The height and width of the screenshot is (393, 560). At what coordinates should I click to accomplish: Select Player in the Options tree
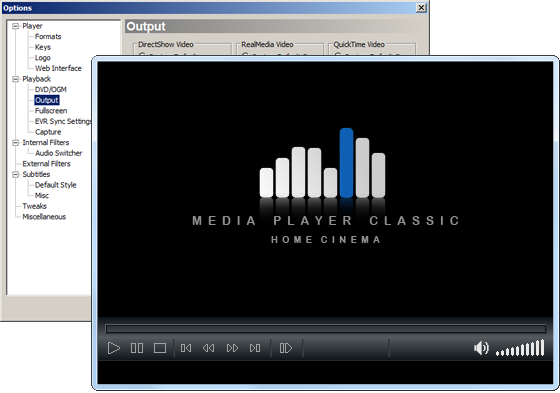coord(32,26)
